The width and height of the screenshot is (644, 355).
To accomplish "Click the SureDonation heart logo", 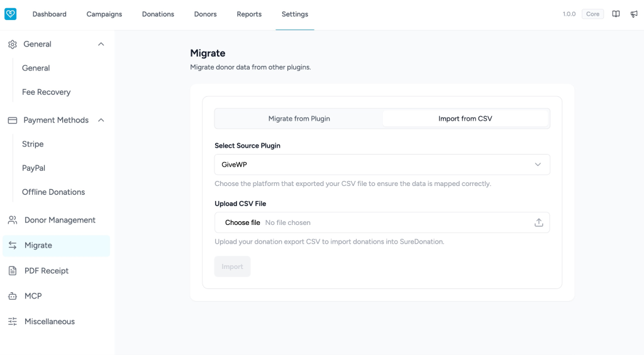I will click(x=10, y=14).
